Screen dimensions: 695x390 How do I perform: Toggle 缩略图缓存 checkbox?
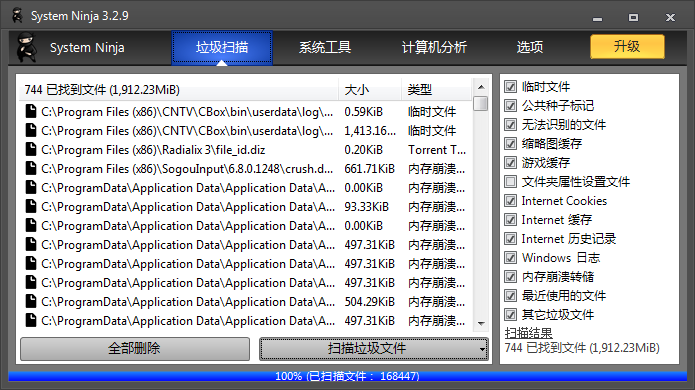click(x=510, y=144)
